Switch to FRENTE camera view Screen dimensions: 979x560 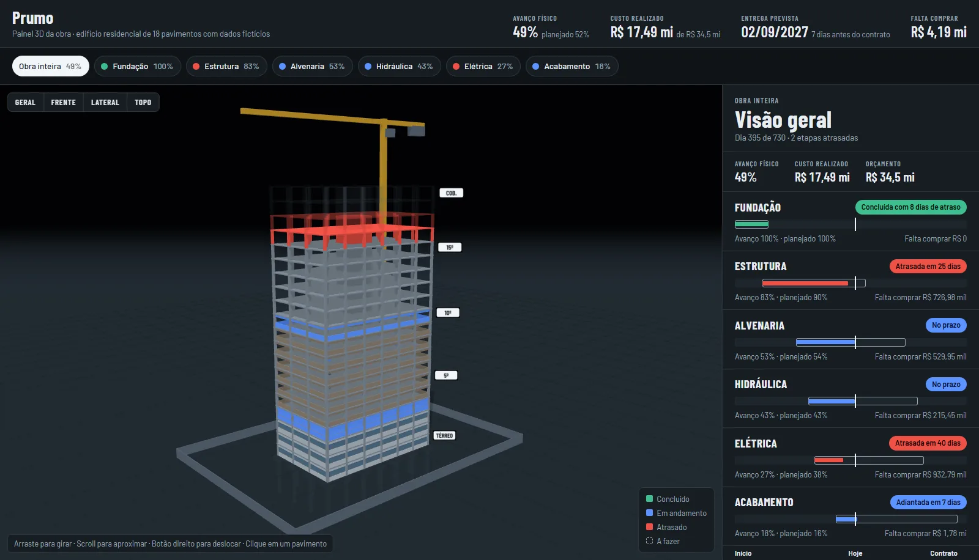pyautogui.click(x=64, y=102)
